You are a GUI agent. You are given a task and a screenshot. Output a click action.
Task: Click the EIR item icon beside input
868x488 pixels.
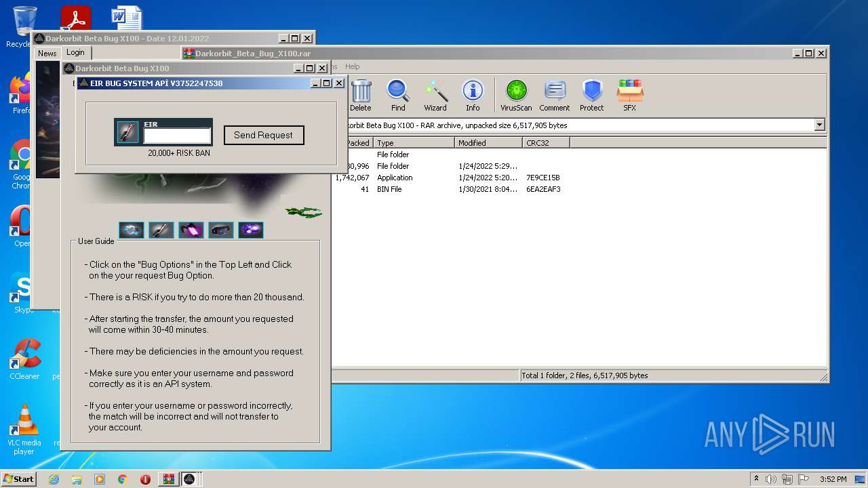point(128,132)
